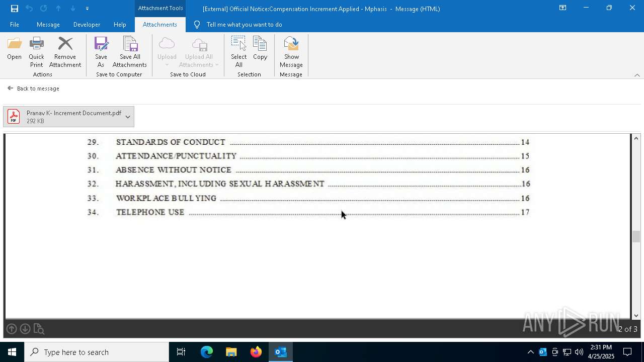Open File Explorer from the taskbar

coord(231,352)
